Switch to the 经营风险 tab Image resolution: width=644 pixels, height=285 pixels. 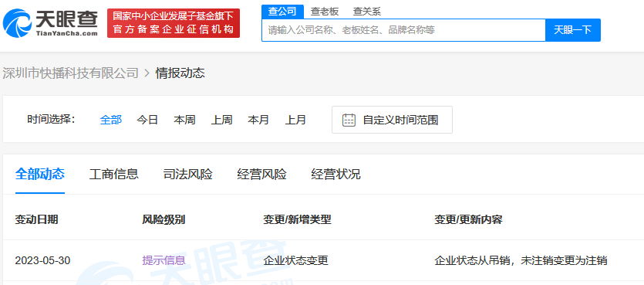coord(261,174)
